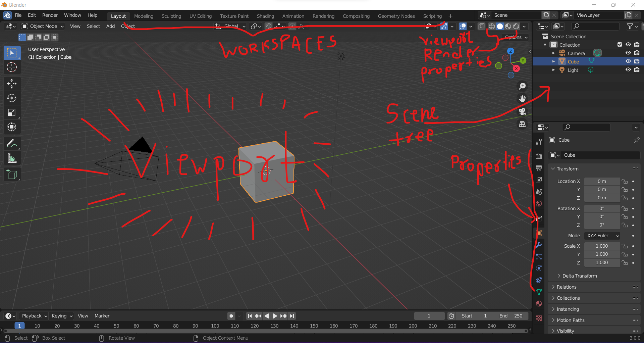
Task: Click the Marker menu in timeline
Action: (102, 316)
